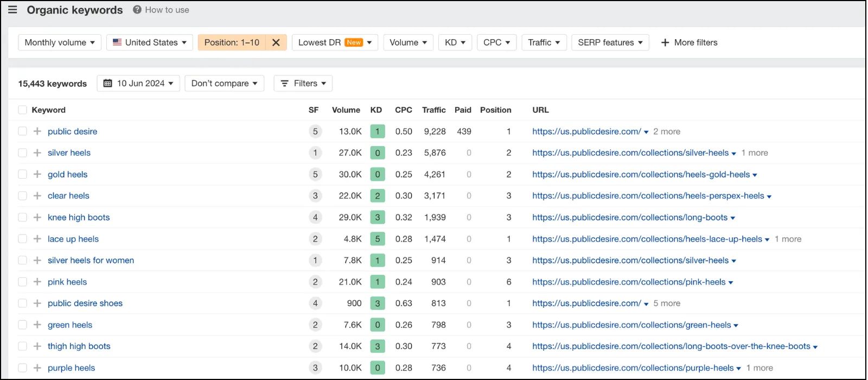Sort by the Volume column header
The height and width of the screenshot is (380, 868).
[346, 110]
